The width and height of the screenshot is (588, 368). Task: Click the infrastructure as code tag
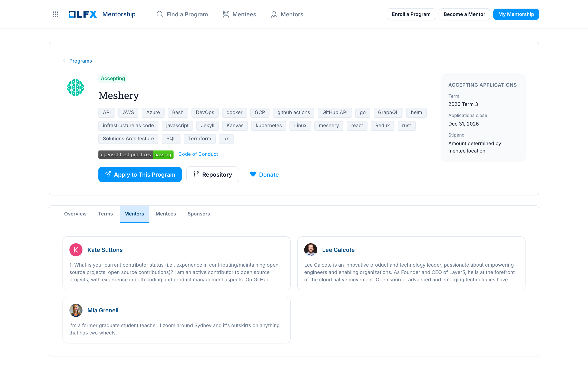click(128, 126)
